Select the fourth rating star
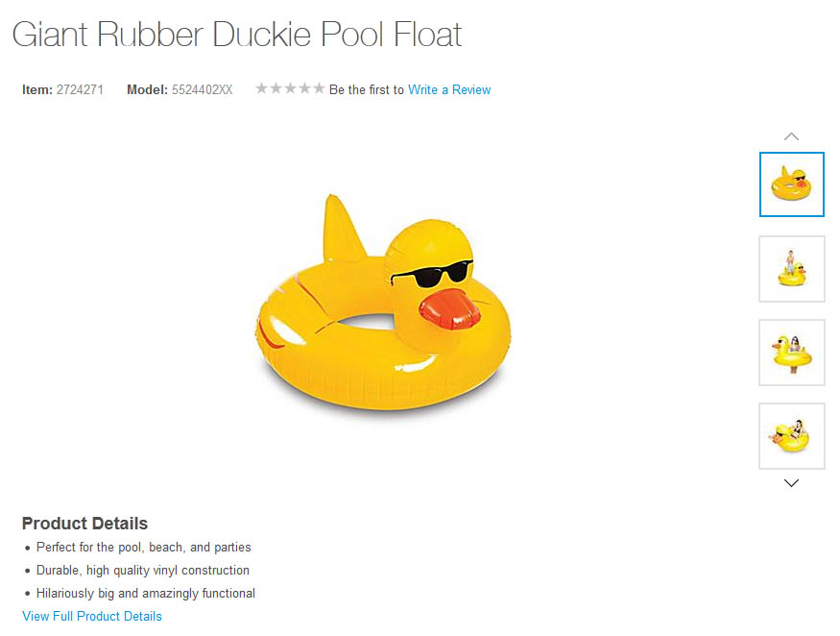840x636 pixels. click(305, 88)
